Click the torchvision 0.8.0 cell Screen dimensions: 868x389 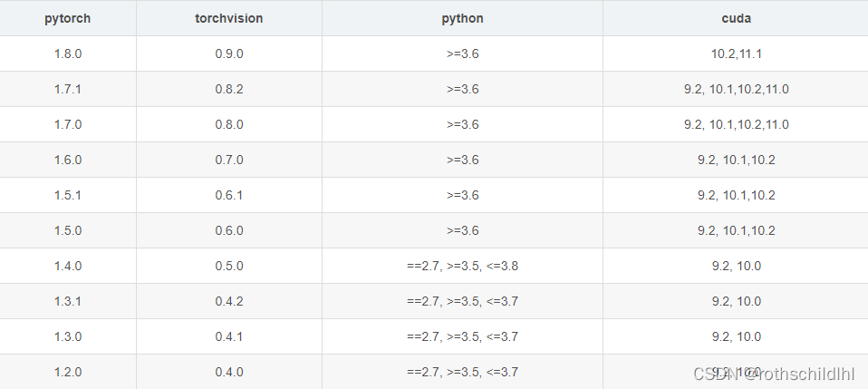(229, 124)
